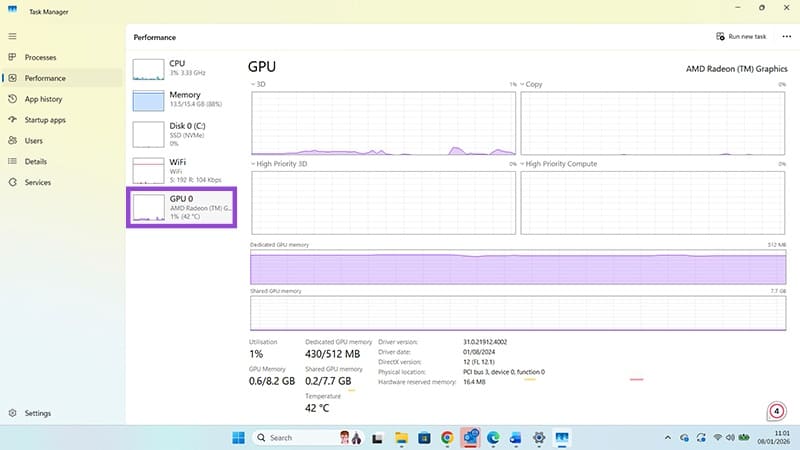The image size is (800, 450).
Task: Select the Disk 0 (C:) entry
Action: [181, 134]
